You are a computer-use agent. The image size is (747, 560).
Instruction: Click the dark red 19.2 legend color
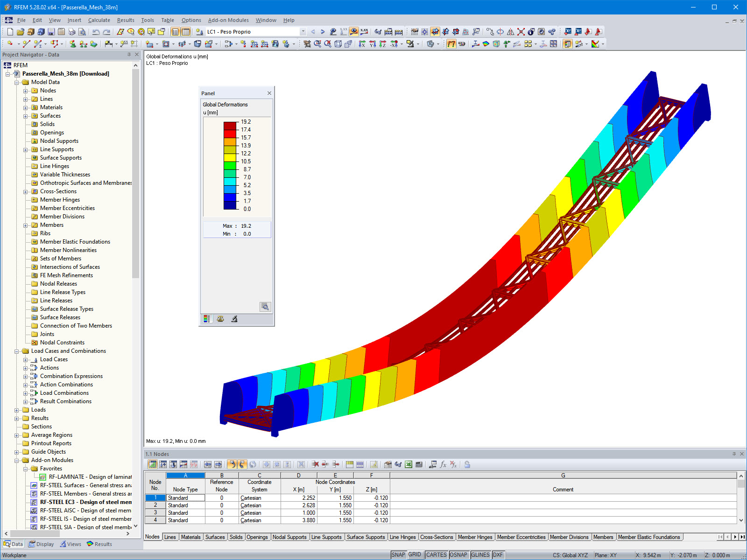[230, 126]
